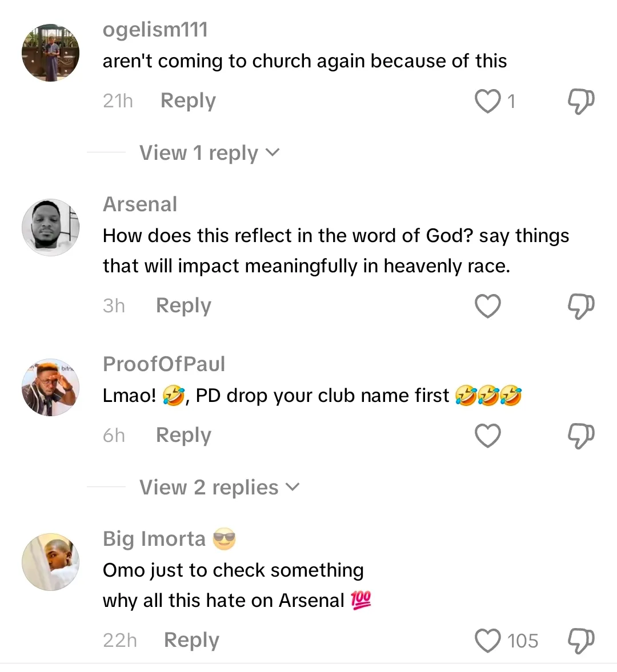The height and width of the screenshot is (672, 617).
Task: Like ProofOfPaul's comment
Action: click(488, 436)
